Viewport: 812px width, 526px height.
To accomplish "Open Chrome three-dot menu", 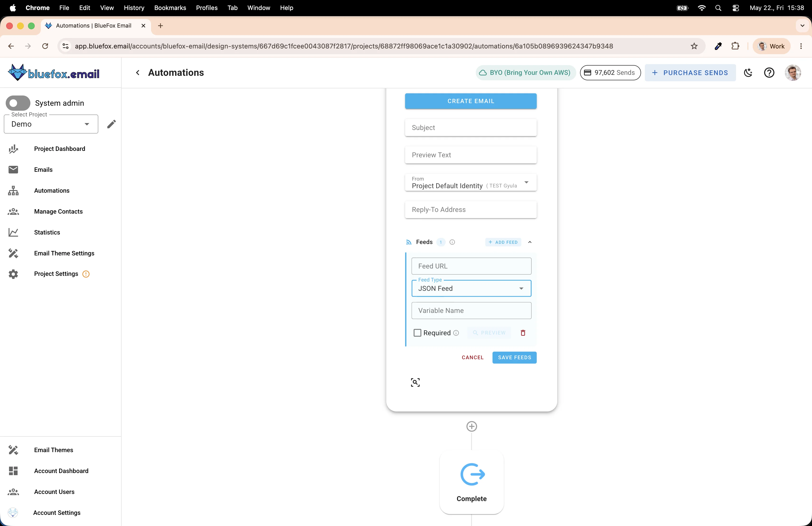I will click(801, 46).
